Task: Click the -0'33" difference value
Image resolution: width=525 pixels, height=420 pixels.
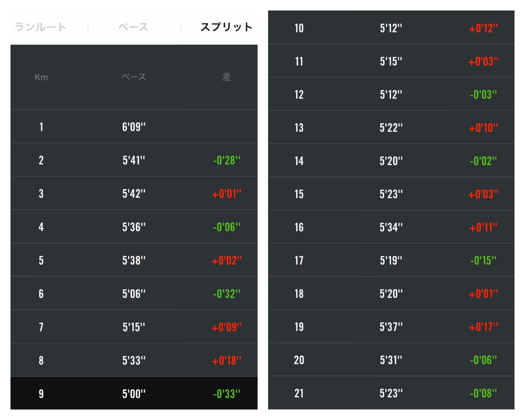Action: click(227, 394)
